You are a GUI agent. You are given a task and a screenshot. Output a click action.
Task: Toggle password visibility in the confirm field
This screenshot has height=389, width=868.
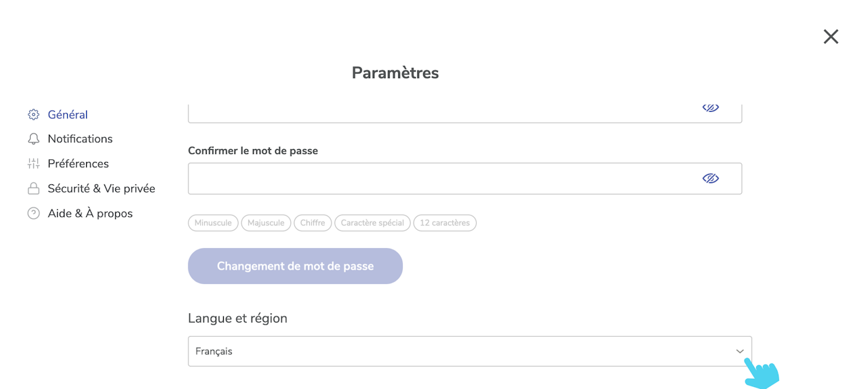(710, 178)
